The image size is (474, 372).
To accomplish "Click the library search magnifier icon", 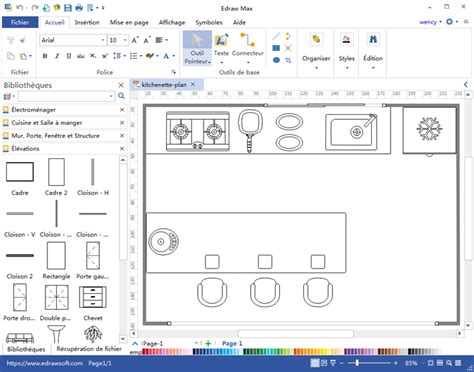I will pos(121,96).
